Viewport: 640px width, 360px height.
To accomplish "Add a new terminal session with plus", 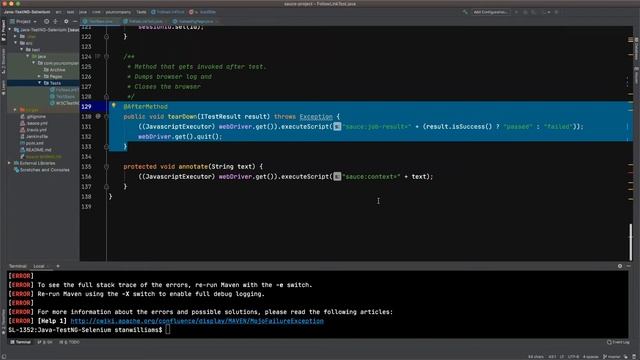I will [58, 266].
